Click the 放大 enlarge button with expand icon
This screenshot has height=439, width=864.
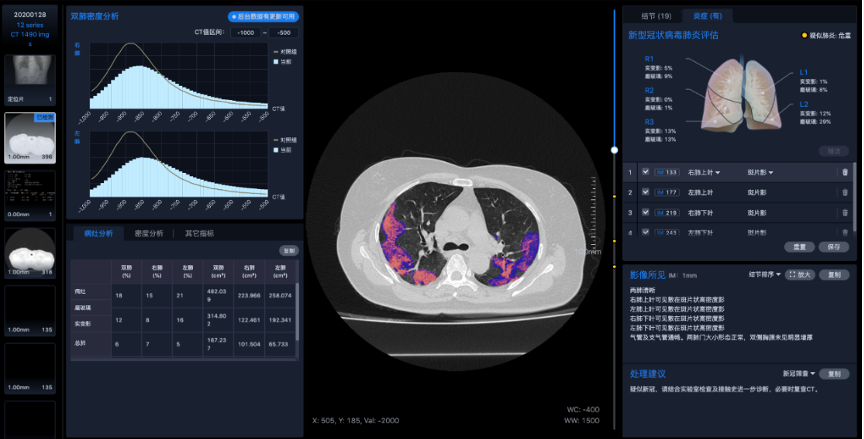tap(799, 274)
